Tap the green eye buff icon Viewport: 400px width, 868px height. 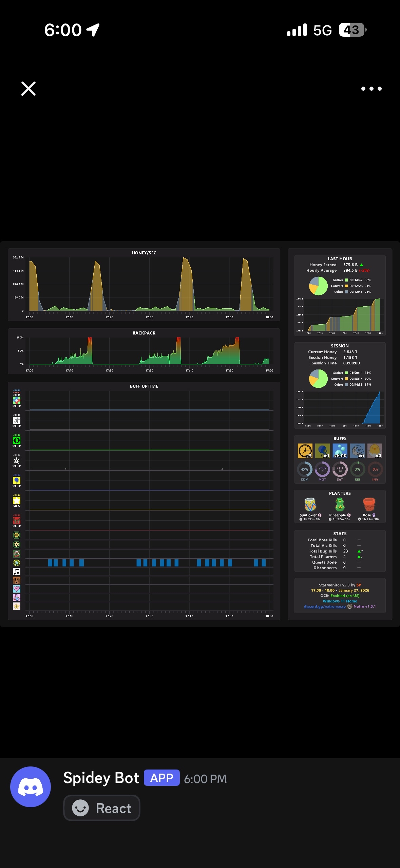coord(17,440)
